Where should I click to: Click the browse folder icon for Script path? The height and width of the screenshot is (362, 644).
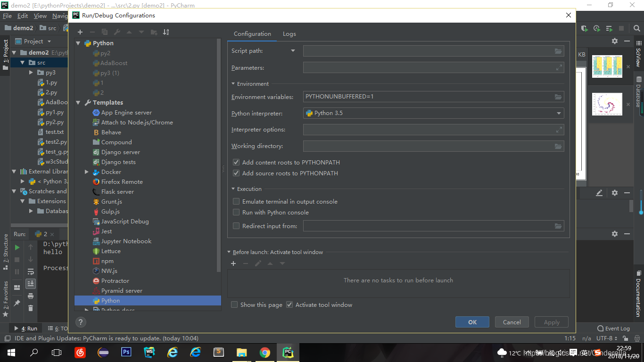tap(558, 51)
